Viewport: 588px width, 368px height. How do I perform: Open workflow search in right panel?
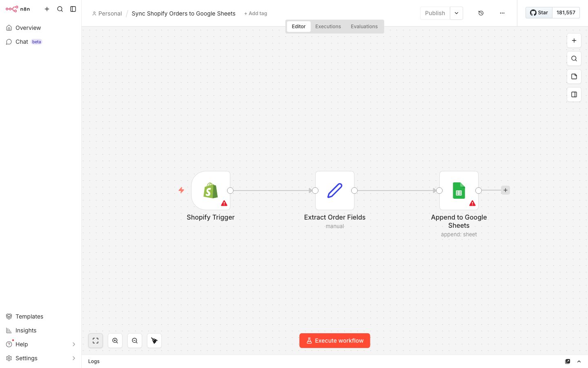point(574,58)
